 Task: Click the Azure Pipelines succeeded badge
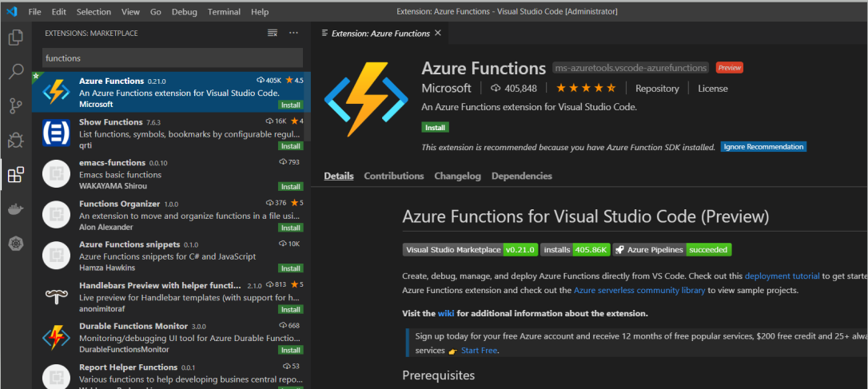tap(673, 249)
